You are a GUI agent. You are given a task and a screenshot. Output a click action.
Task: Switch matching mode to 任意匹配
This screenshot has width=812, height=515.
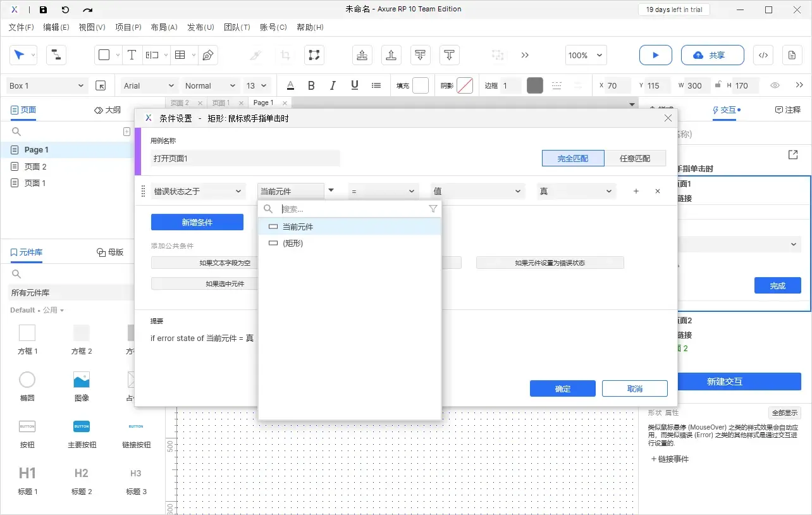pyautogui.click(x=636, y=158)
